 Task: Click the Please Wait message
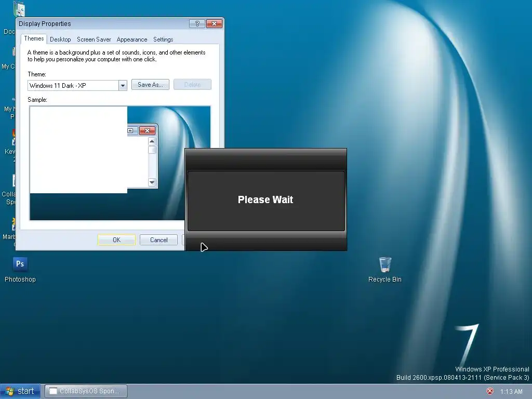[265, 199]
